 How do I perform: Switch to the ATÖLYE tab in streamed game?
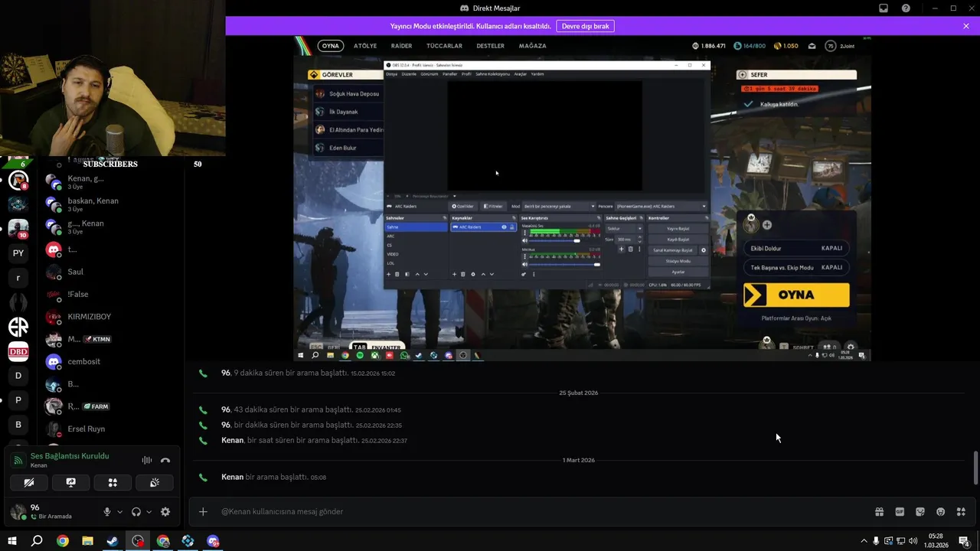365,46
